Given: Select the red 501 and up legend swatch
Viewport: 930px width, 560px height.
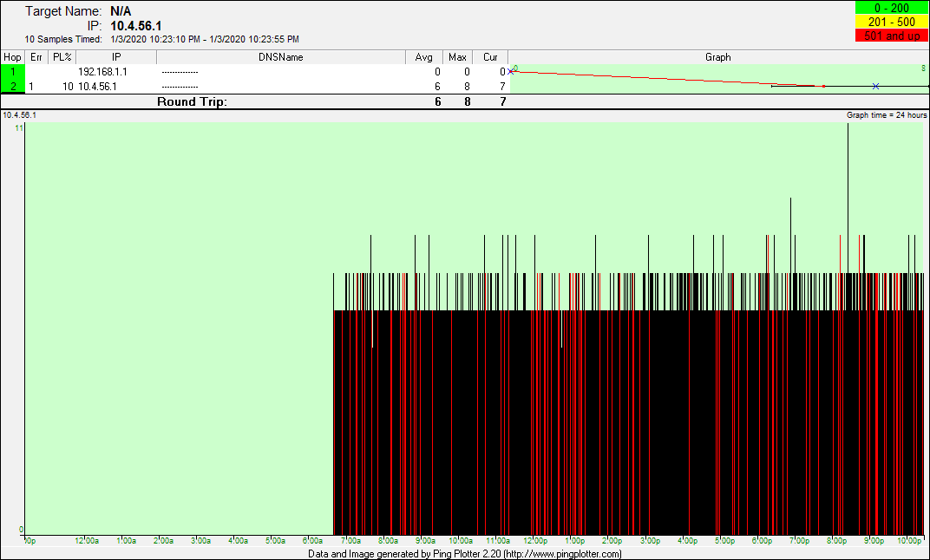Looking at the screenshot, I should click(x=891, y=36).
